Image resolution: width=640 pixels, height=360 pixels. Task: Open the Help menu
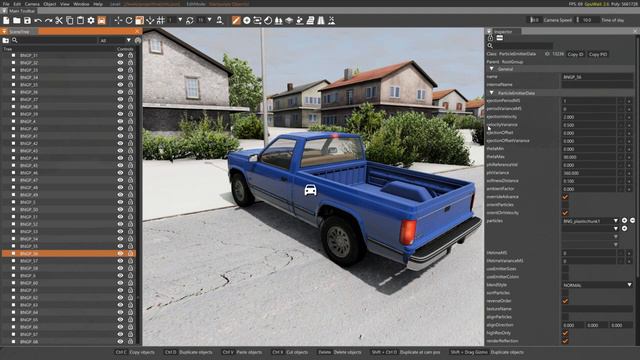tap(98, 4)
